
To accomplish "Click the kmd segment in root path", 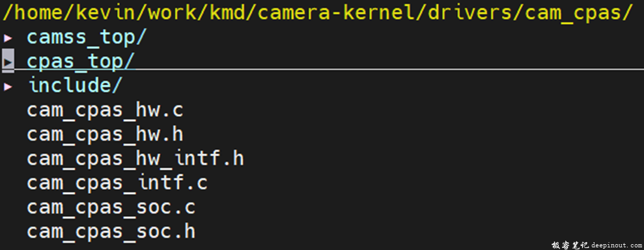I will click(x=227, y=13).
